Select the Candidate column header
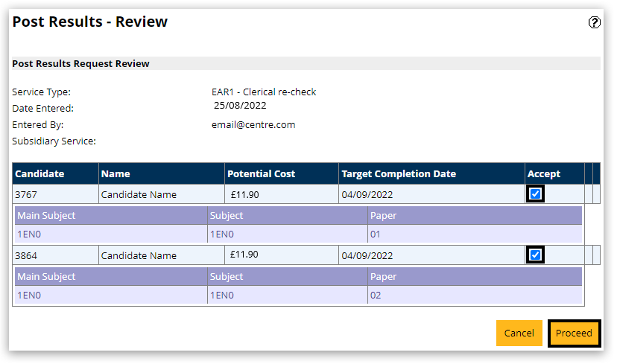 pyautogui.click(x=39, y=173)
